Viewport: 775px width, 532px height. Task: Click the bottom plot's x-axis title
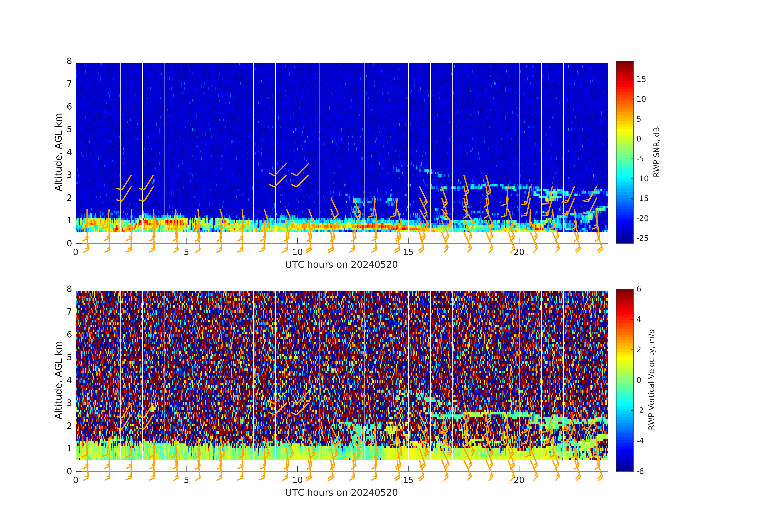(x=341, y=493)
